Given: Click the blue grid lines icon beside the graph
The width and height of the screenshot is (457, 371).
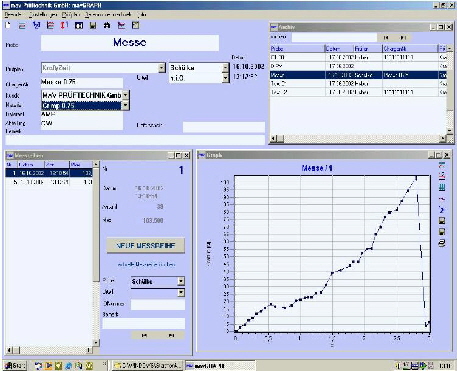Looking at the screenshot, I should tap(442, 187).
